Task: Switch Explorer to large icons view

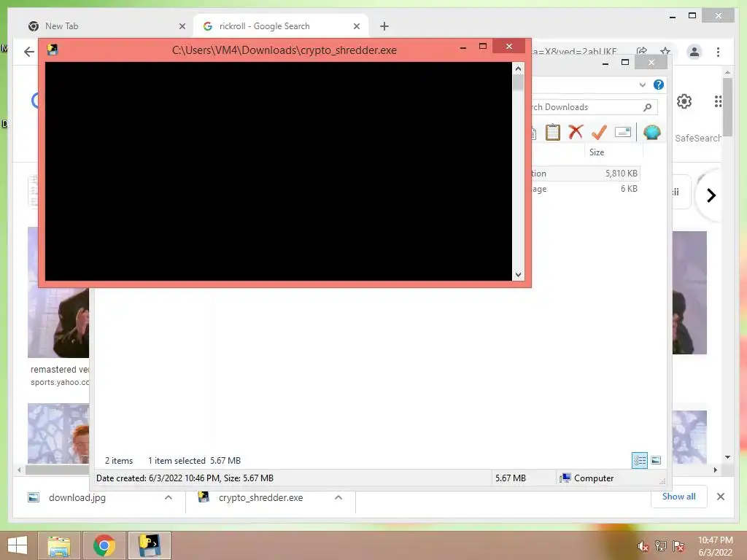Action: coord(656,461)
